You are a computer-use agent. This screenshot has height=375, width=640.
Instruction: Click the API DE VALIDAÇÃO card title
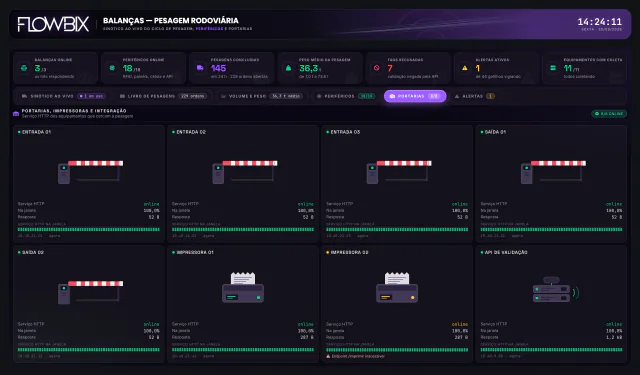click(x=506, y=252)
